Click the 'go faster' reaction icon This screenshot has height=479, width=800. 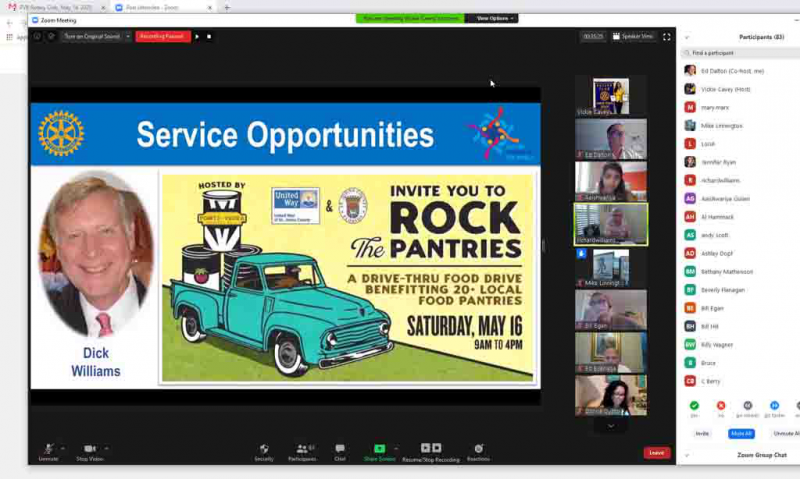coord(774,406)
